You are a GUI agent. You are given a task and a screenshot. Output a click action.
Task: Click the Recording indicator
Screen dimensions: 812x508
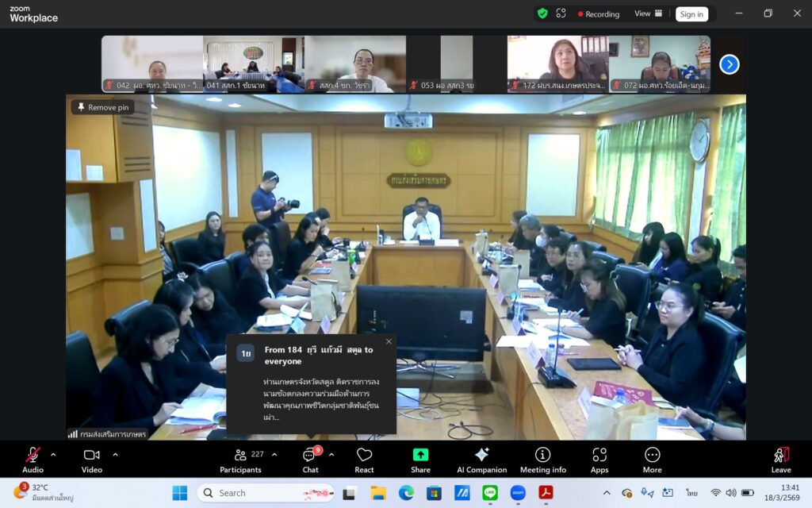pos(598,13)
